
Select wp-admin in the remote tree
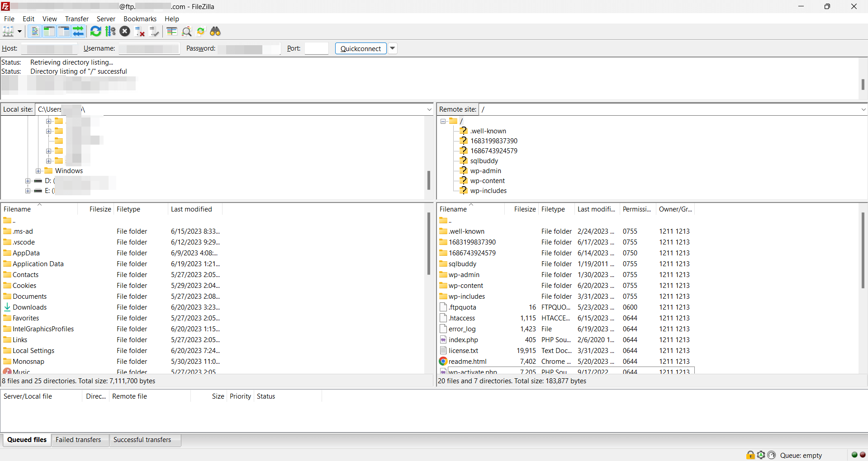click(485, 171)
